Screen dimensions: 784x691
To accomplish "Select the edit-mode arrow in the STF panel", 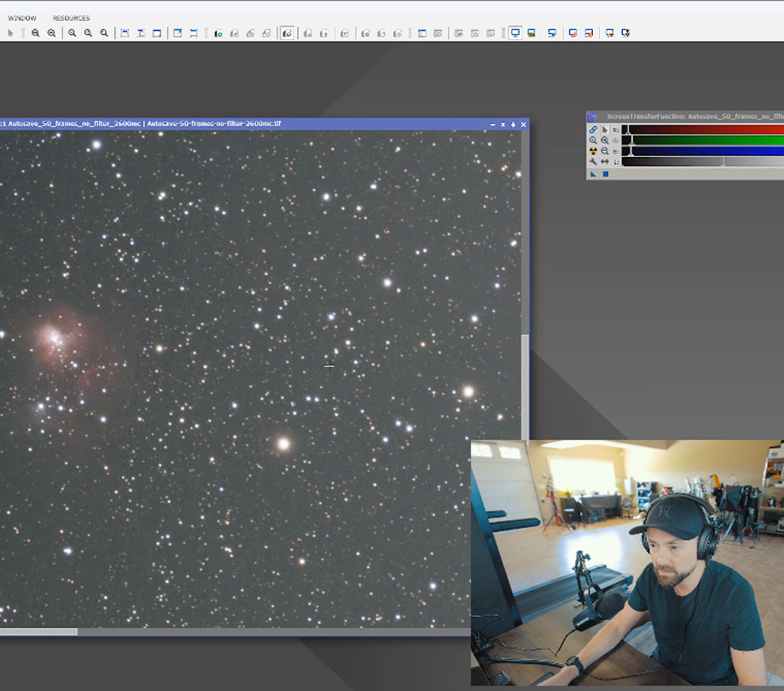I will pos(604,131).
